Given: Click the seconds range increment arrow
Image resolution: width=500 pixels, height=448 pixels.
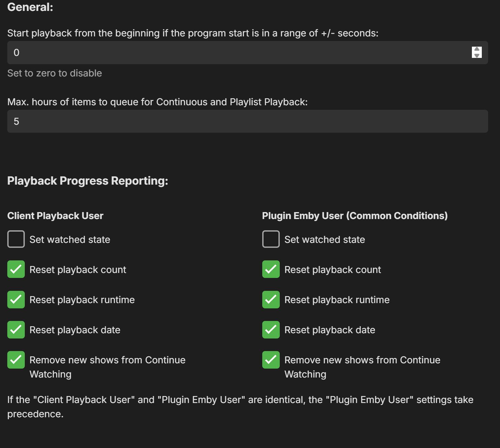Looking at the screenshot, I should coord(477,49).
